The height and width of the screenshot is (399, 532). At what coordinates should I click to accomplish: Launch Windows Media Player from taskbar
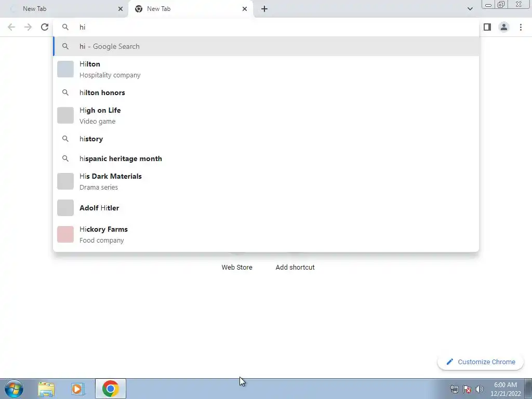coord(78,389)
